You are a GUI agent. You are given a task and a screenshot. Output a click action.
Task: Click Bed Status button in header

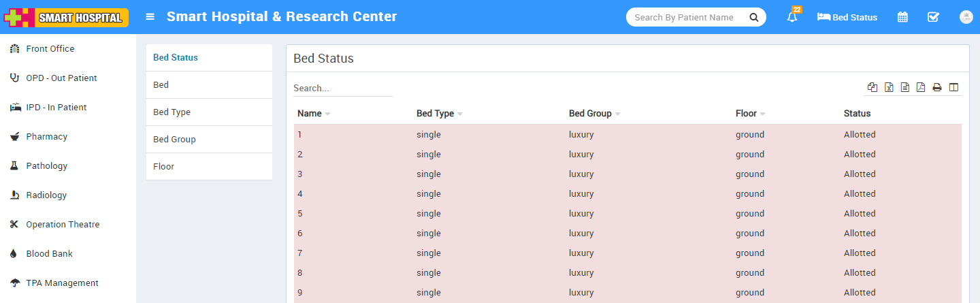click(x=847, y=18)
